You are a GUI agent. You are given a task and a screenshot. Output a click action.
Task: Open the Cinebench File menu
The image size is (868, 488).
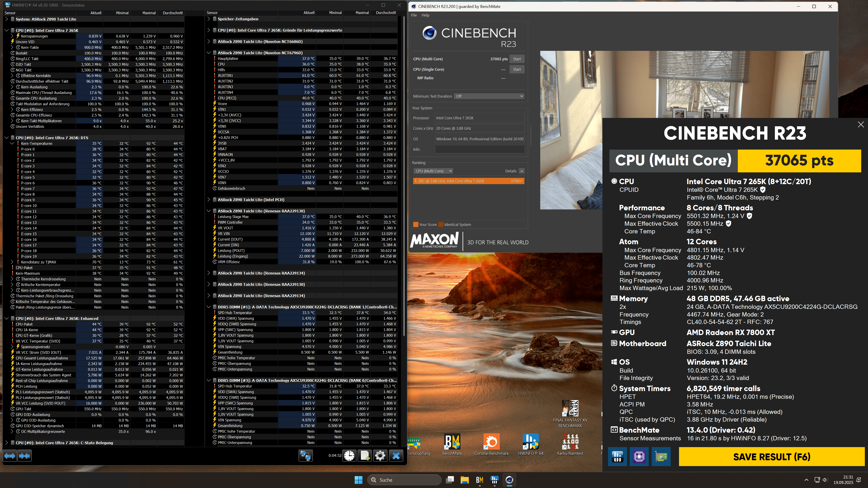click(x=414, y=15)
